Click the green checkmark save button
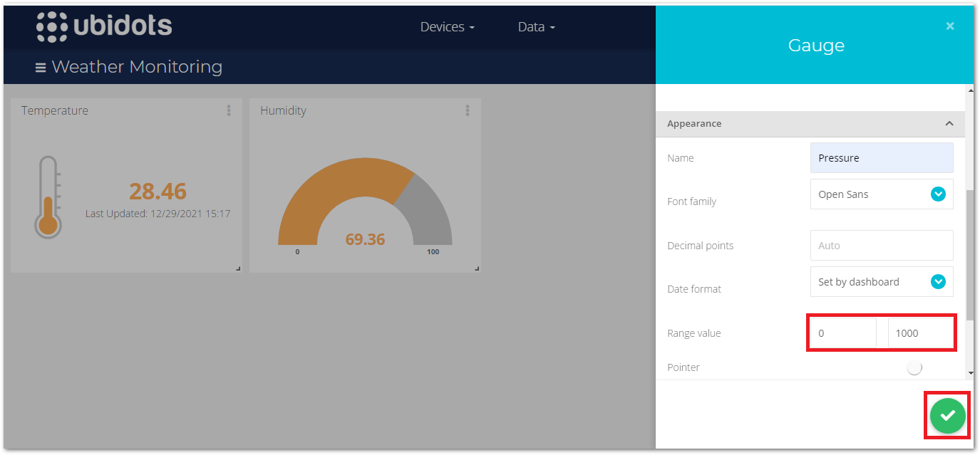The width and height of the screenshot is (980, 455). [x=947, y=415]
